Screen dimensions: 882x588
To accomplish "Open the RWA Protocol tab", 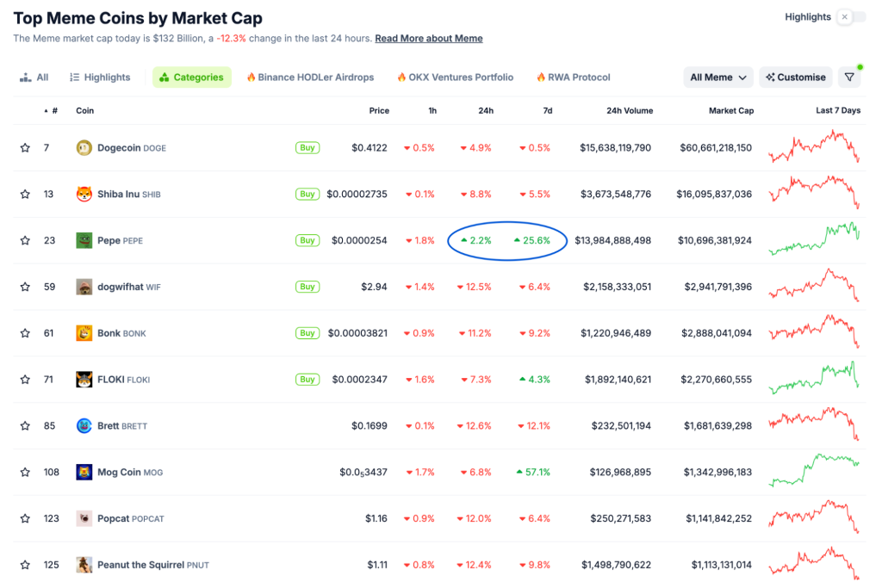I will tap(573, 77).
